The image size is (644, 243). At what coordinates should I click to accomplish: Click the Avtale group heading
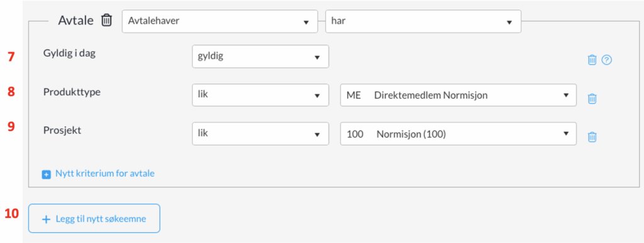(x=76, y=20)
